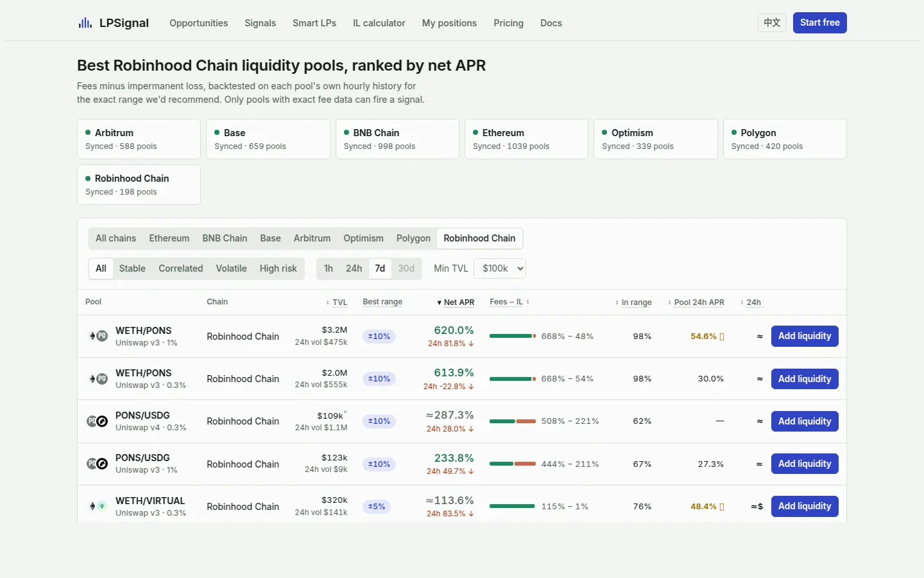Screen dimensions: 924x578
Task: Switch the time window to 24h
Action: [354, 268]
